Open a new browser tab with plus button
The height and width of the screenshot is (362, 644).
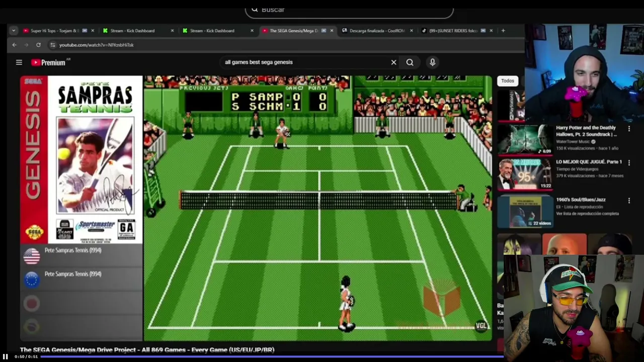[x=503, y=31]
